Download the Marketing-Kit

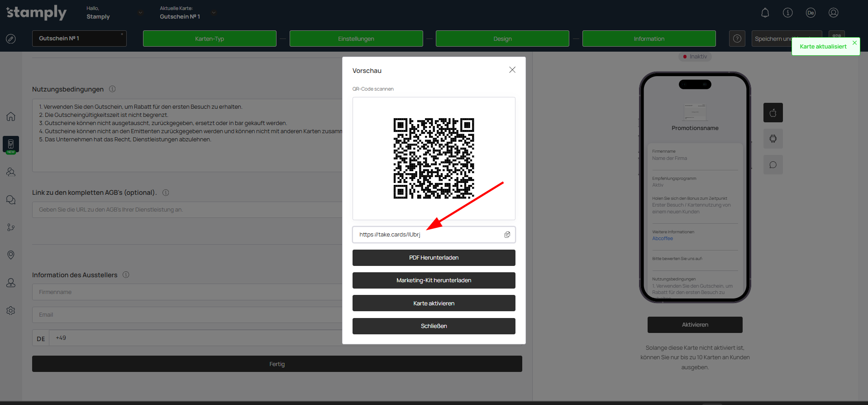point(434,280)
